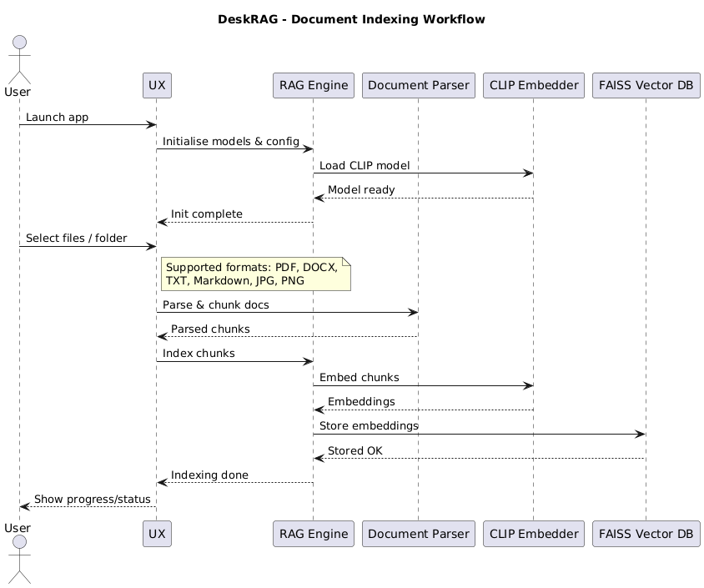Click the 'Indexing done' return label
This screenshot has height=588, width=704.
(209, 475)
